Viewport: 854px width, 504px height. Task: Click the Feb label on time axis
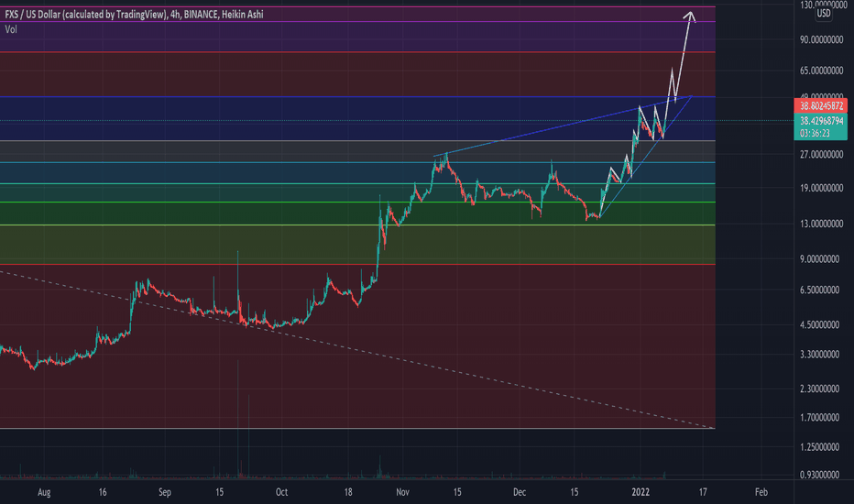click(x=761, y=493)
